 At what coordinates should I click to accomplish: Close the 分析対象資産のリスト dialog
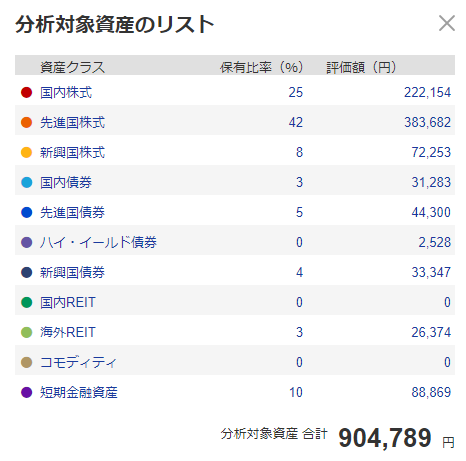(x=447, y=23)
